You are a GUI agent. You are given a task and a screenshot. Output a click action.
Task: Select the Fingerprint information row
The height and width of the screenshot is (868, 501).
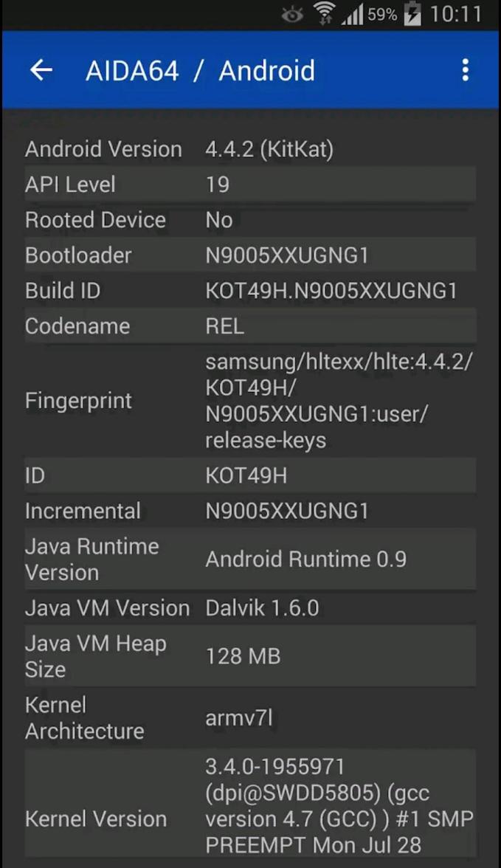tap(251, 400)
